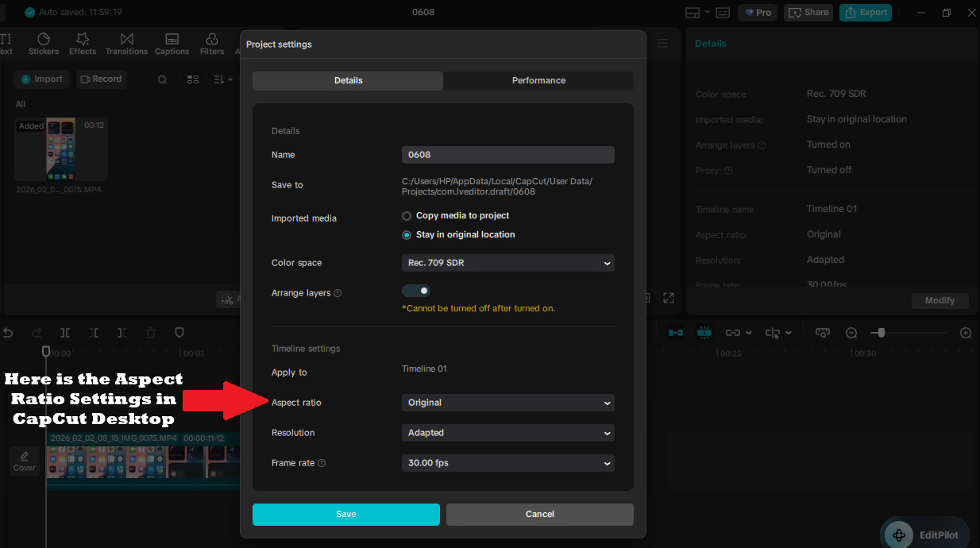Open the Filters panel

pos(212,44)
